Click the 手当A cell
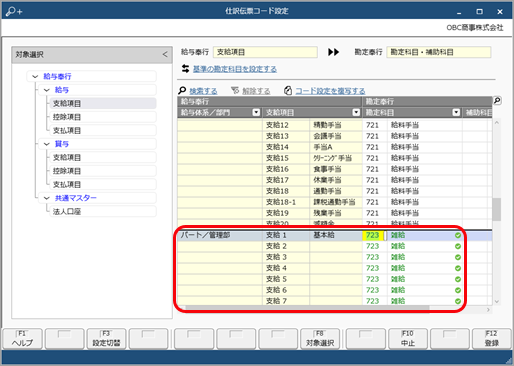This screenshot has height=366, width=514. click(336, 147)
